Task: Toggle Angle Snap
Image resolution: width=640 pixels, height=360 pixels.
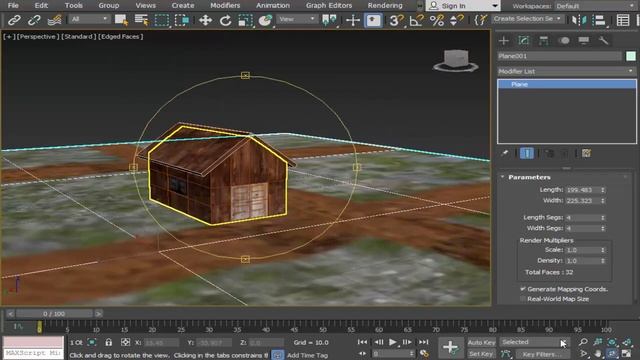Action: point(416,20)
